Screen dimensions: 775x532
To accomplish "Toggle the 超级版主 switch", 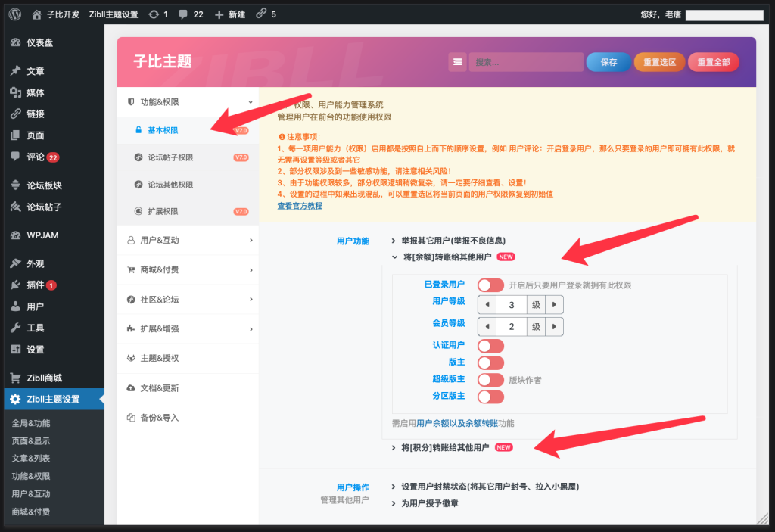I will coord(490,380).
